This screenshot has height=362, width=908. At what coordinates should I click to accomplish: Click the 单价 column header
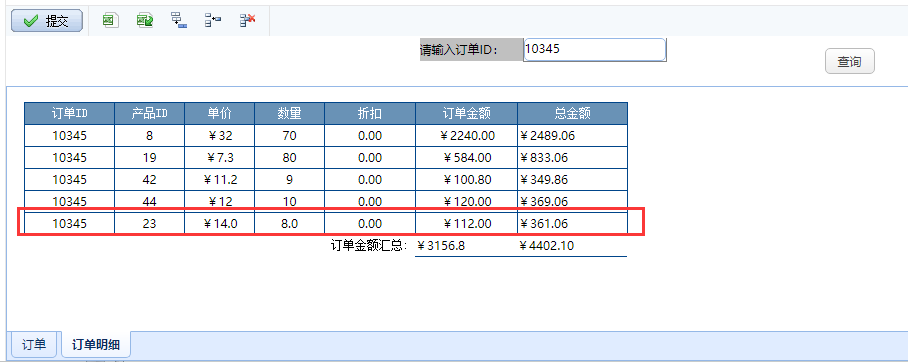[219, 114]
